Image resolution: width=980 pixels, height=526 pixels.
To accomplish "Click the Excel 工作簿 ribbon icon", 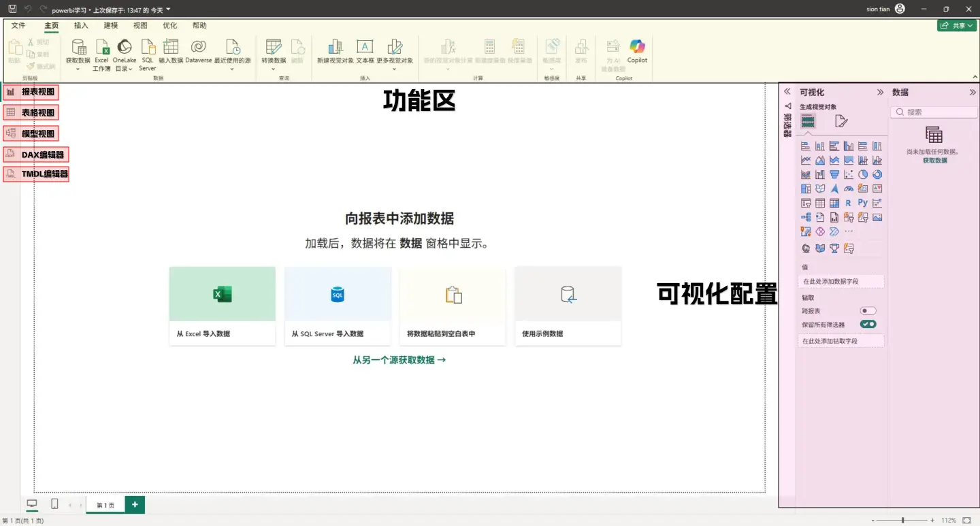I will 102,47.
